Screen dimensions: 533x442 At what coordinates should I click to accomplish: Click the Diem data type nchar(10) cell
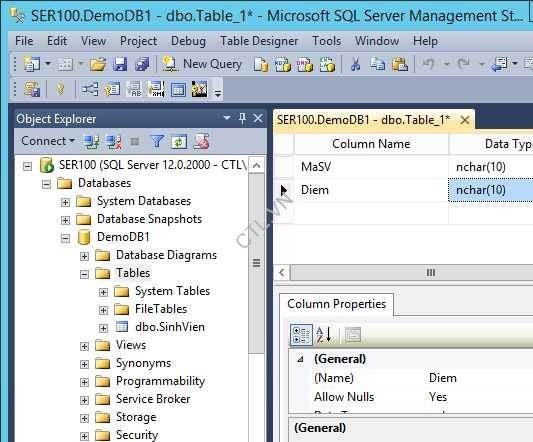coord(491,190)
